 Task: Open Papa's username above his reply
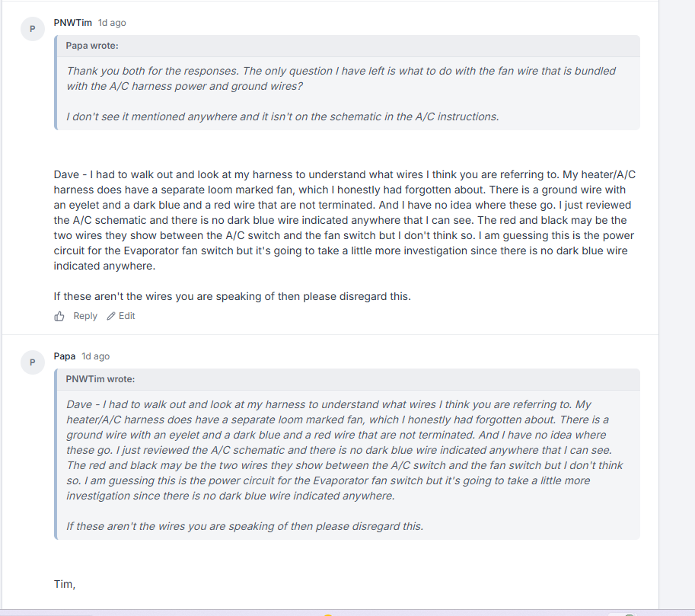point(65,356)
